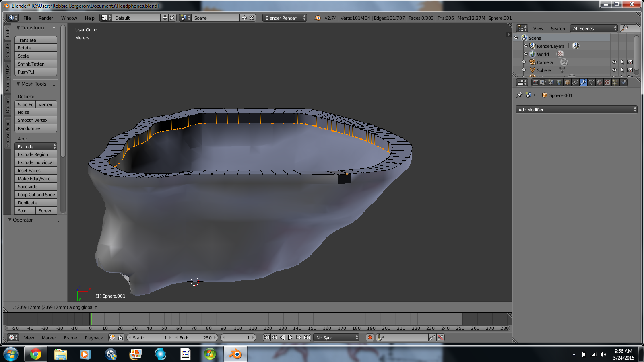This screenshot has height=362, width=644.
Task: Toggle Camera renderability in outliner
Action: pyautogui.click(x=630, y=62)
